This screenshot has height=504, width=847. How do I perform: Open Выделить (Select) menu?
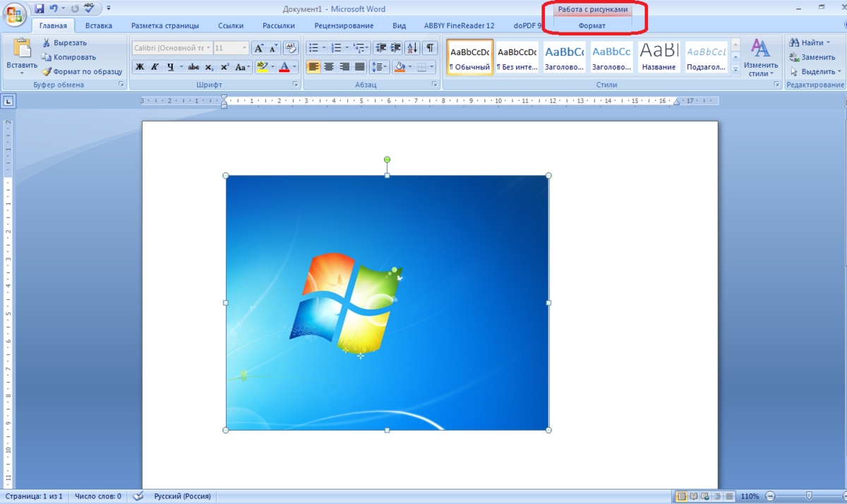[x=815, y=71]
